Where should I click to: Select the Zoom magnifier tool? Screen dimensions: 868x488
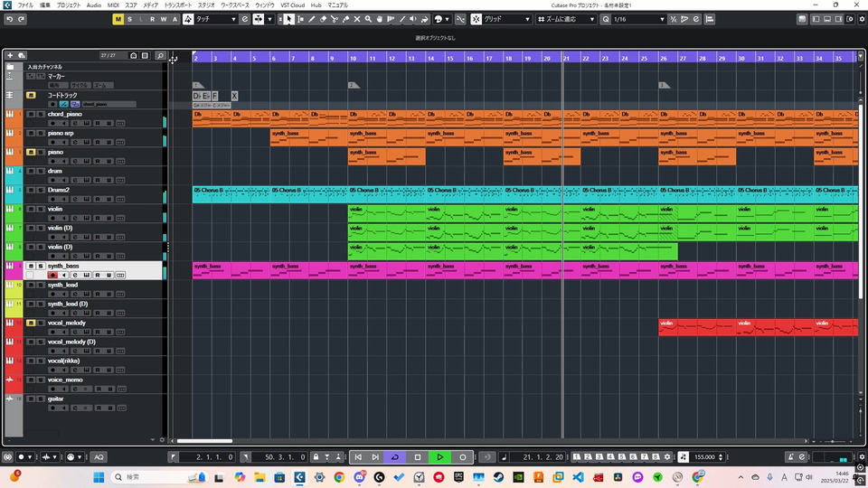coord(368,19)
